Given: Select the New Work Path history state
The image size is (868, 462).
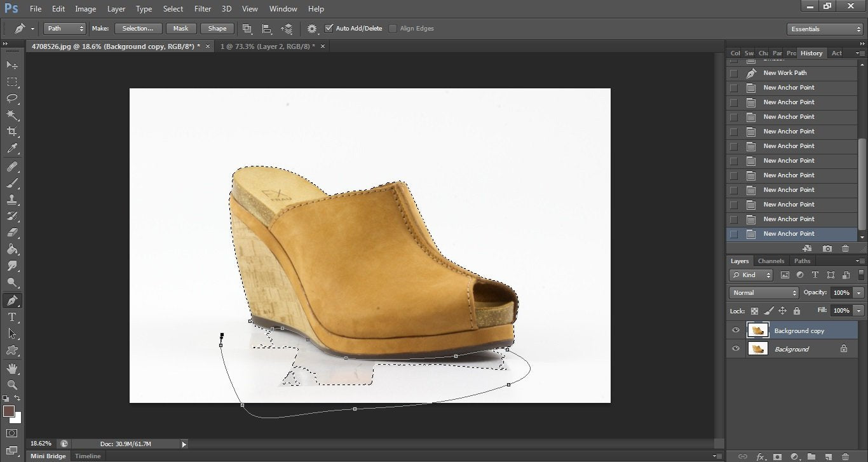Looking at the screenshot, I should (785, 73).
